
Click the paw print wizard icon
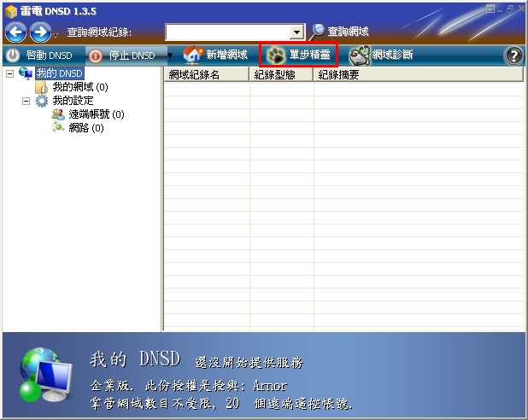click(x=275, y=55)
